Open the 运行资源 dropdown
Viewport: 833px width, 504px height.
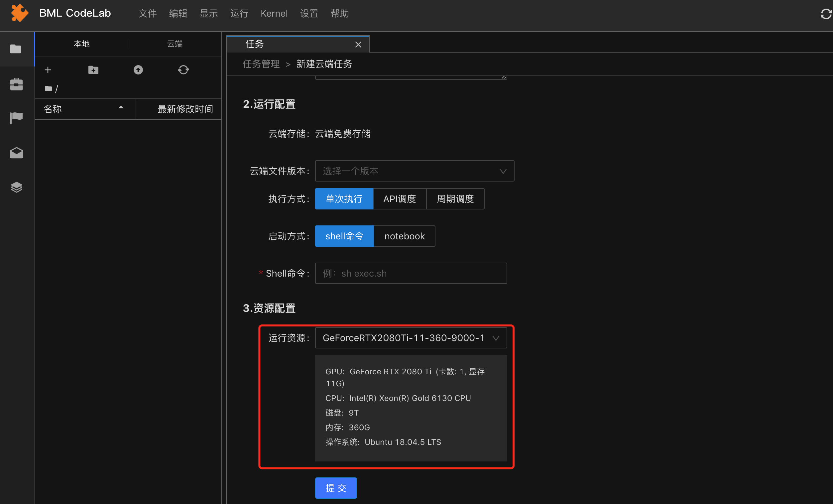click(411, 338)
